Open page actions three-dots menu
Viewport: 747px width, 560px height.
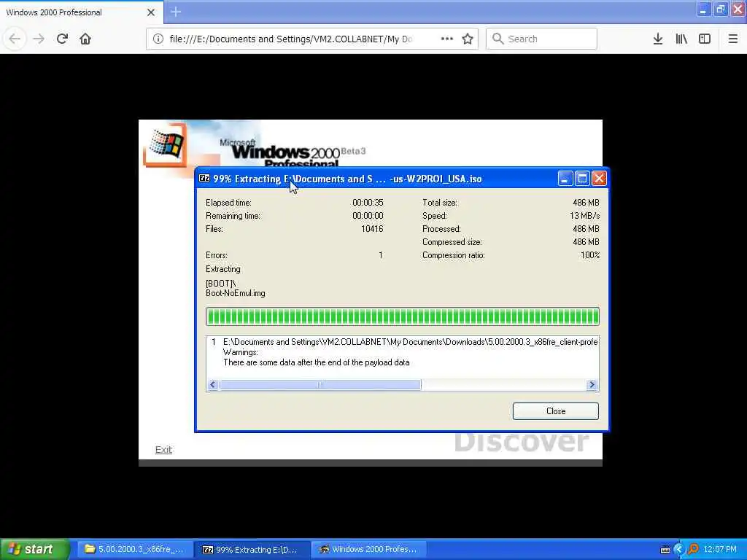coord(447,39)
